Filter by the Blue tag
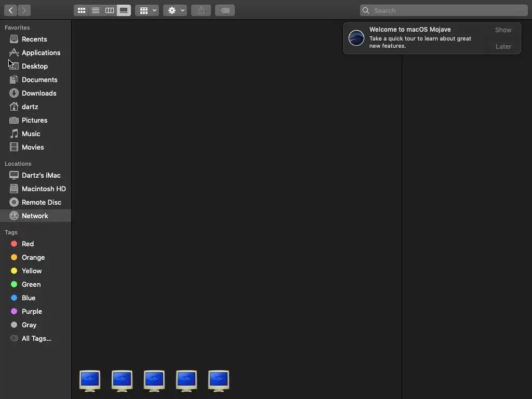Viewport: 532px width, 399px height. [36, 298]
